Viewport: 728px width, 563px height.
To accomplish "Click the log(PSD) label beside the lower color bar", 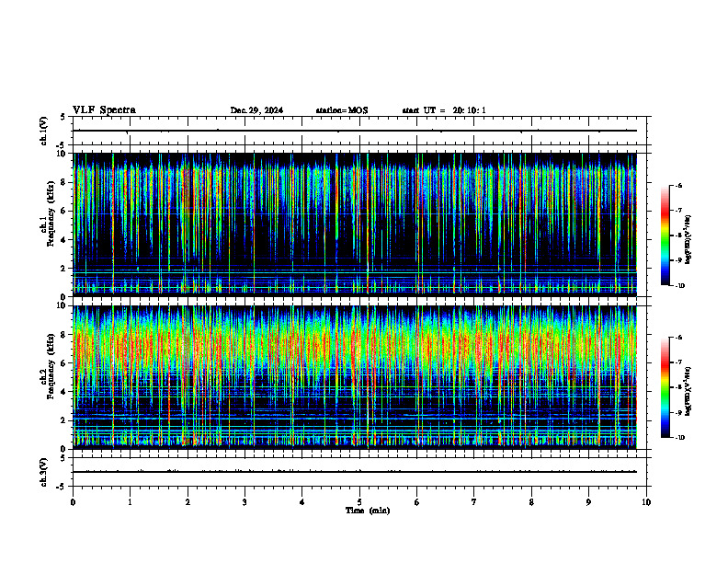I will tap(688, 391).
